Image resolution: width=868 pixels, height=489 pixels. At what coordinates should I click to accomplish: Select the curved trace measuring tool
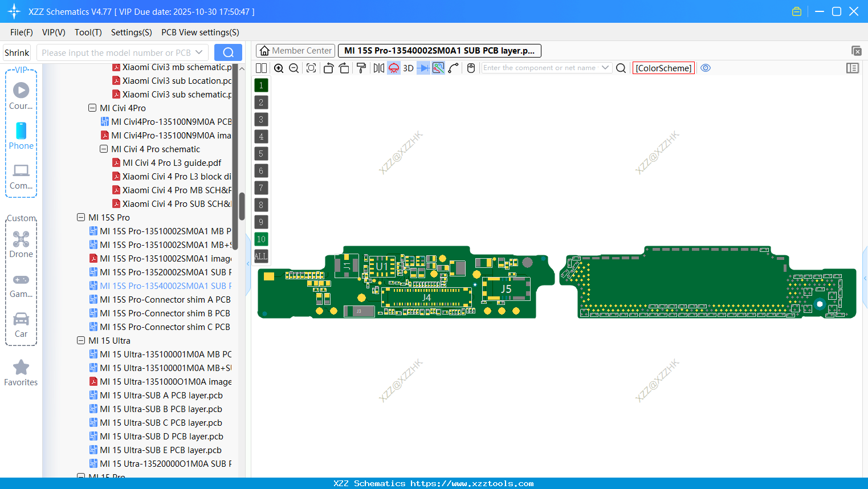[454, 68]
